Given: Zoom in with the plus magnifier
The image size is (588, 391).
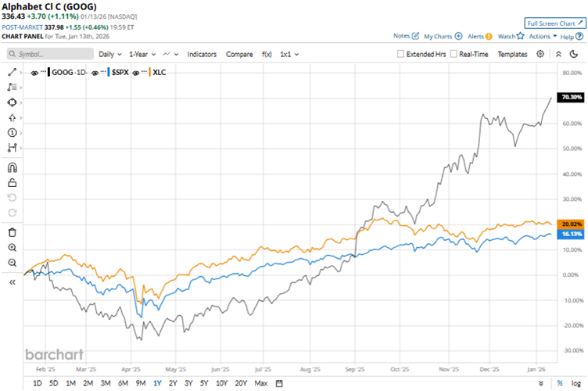Looking at the screenshot, I should point(12,248).
